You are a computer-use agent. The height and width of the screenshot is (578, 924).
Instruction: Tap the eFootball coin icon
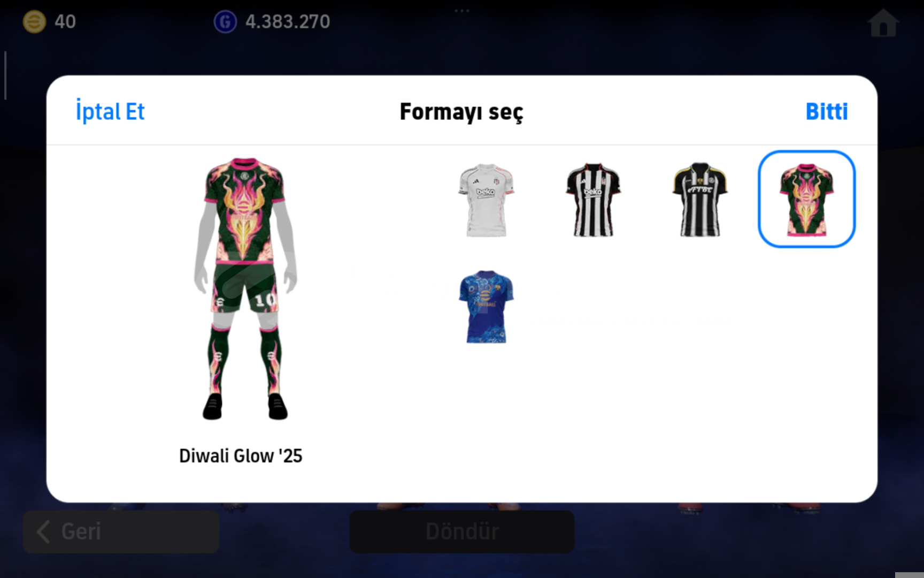pyautogui.click(x=34, y=22)
